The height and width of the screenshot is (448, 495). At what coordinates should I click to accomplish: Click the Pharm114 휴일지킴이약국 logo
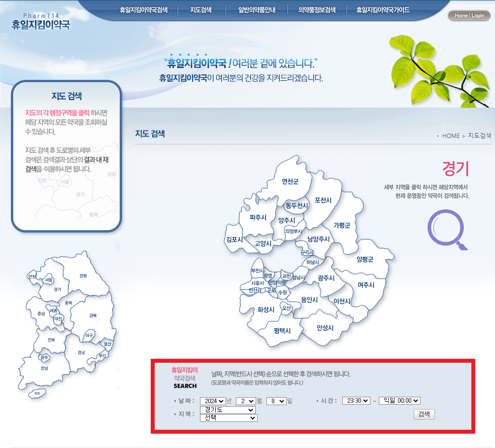[41, 22]
